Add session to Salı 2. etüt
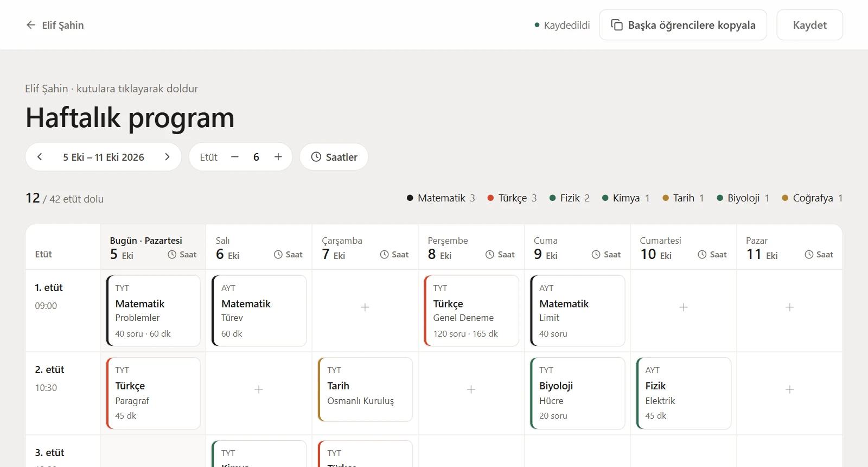868x467 pixels. pyautogui.click(x=259, y=389)
